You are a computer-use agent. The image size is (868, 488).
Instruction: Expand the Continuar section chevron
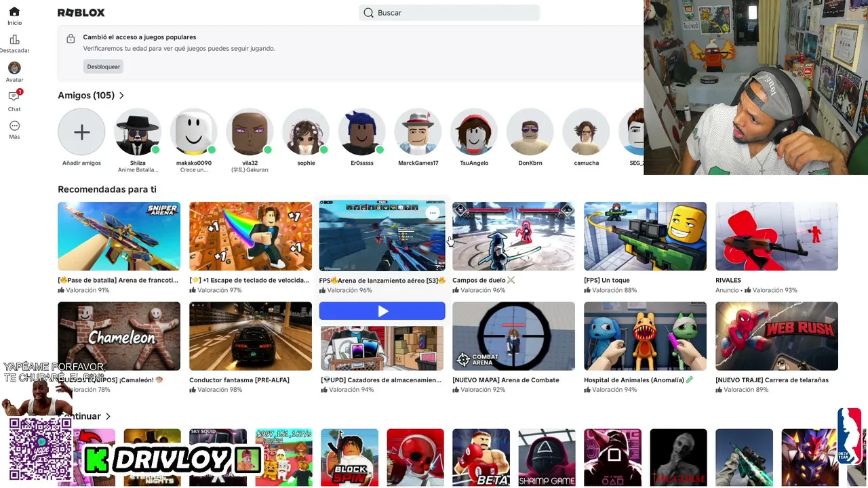(108, 416)
